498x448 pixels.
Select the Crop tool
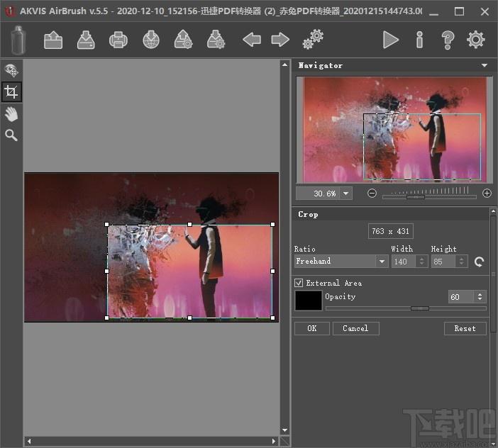tap(11, 92)
